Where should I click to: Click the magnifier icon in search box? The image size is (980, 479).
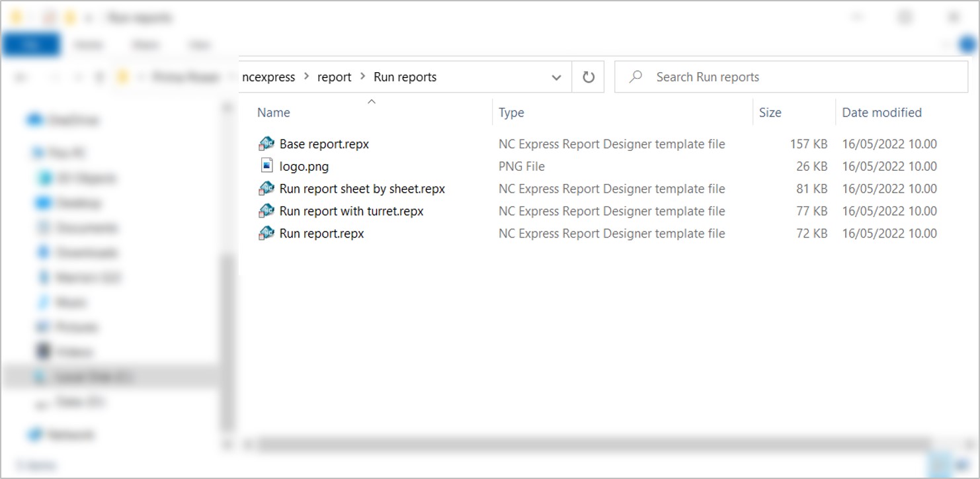click(x=635, y=77)
